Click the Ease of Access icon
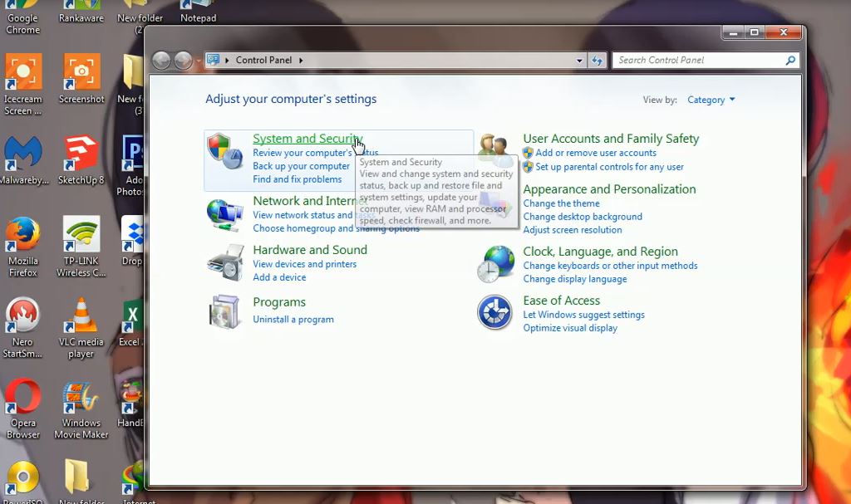Viewport: 851px width, 504px height. point(494,312)
